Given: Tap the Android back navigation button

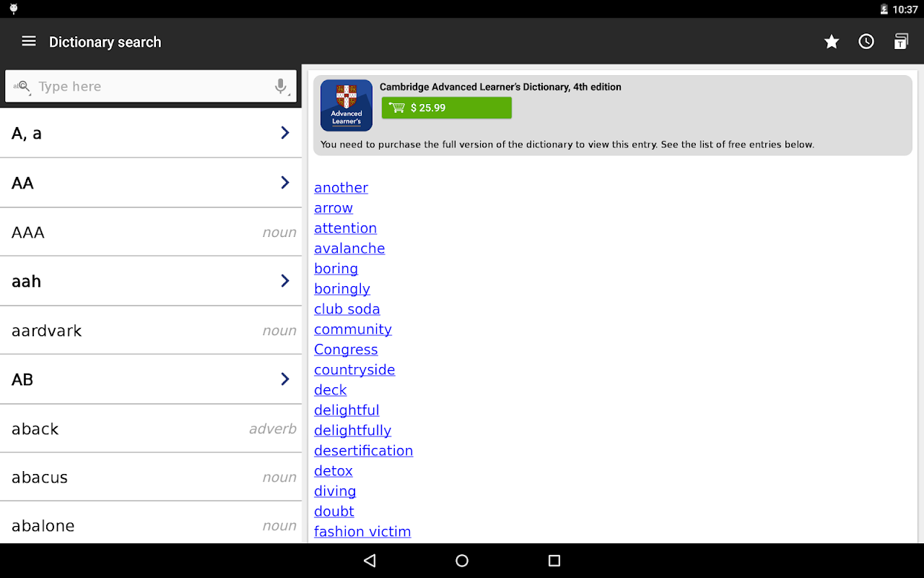Looking at the screenshot, I should click(370, 561).
